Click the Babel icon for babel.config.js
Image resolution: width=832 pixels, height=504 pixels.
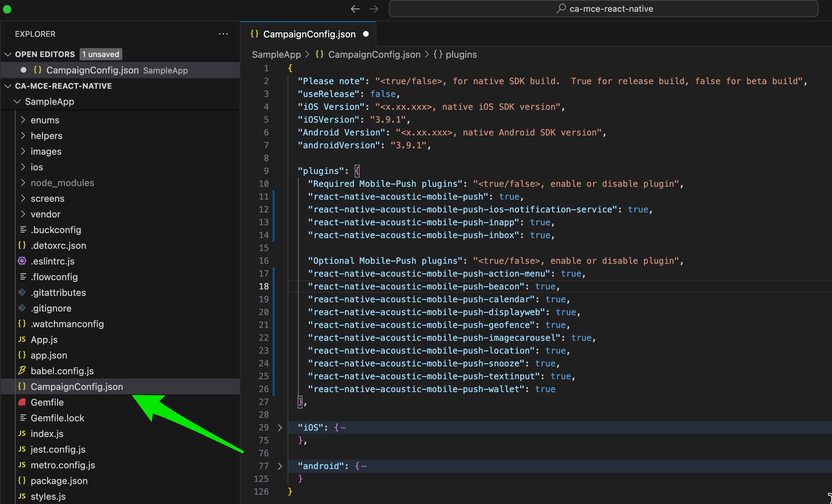click(x=22, y=371)
